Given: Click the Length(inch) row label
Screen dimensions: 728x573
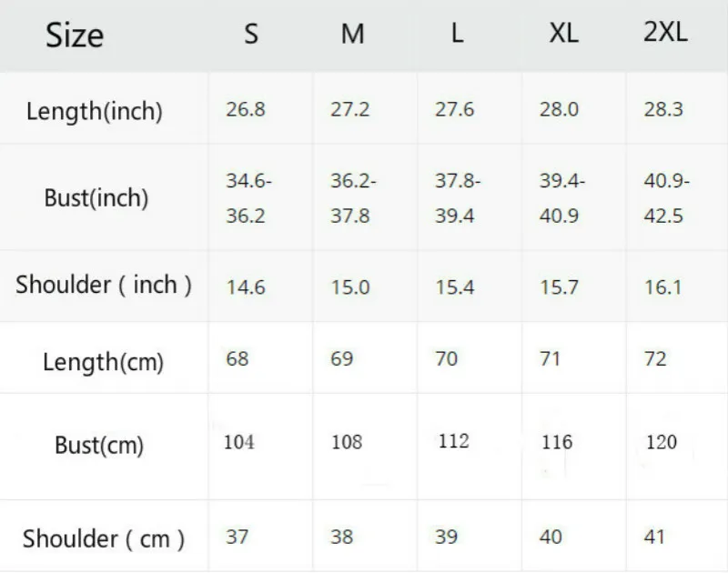Looking at the screenshot, I should tap(95, 112).
